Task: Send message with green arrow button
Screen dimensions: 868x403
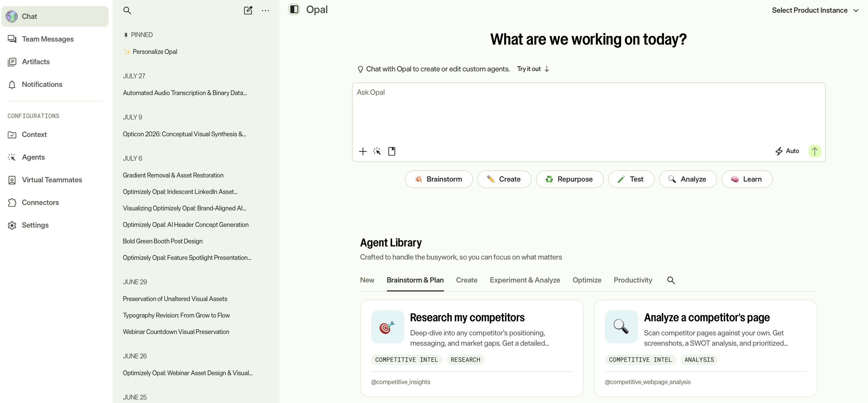Action: click(x=815, y=151)
